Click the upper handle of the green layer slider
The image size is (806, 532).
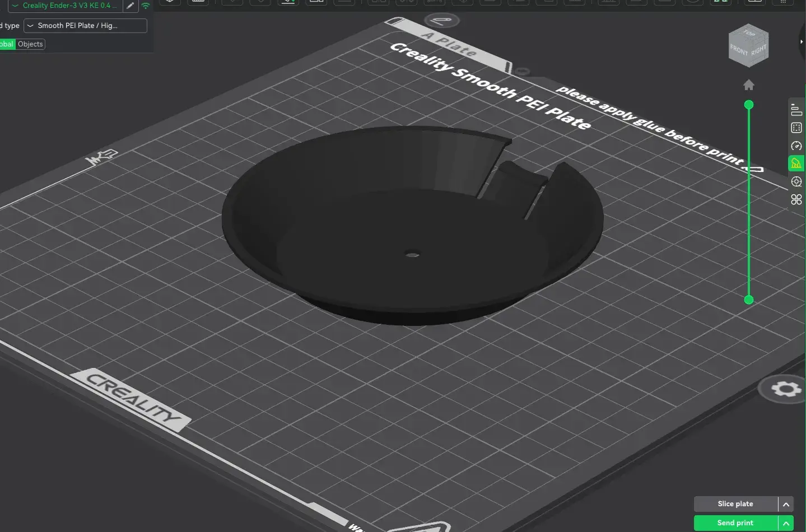click(749, 105)
